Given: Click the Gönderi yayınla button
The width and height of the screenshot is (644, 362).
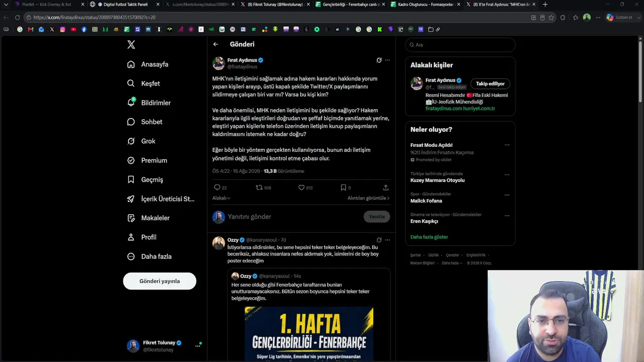Looking at the screenshot, I should 159,281.
